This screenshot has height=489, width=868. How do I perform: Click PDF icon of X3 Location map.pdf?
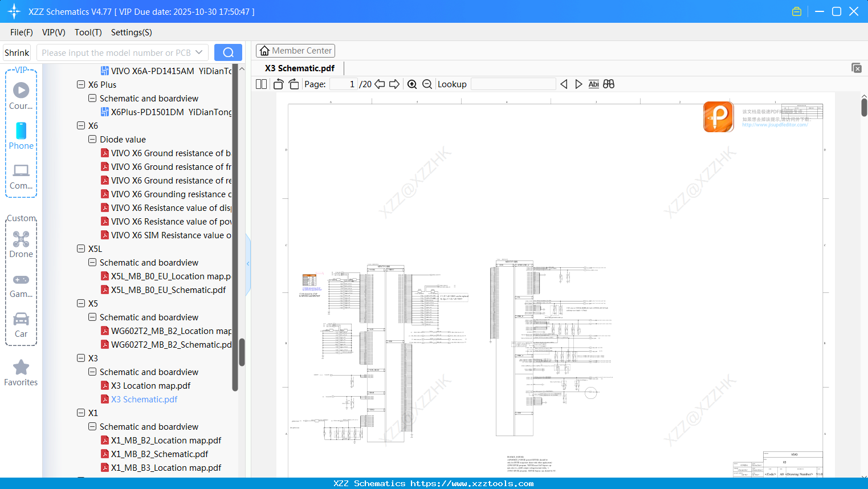105,385
